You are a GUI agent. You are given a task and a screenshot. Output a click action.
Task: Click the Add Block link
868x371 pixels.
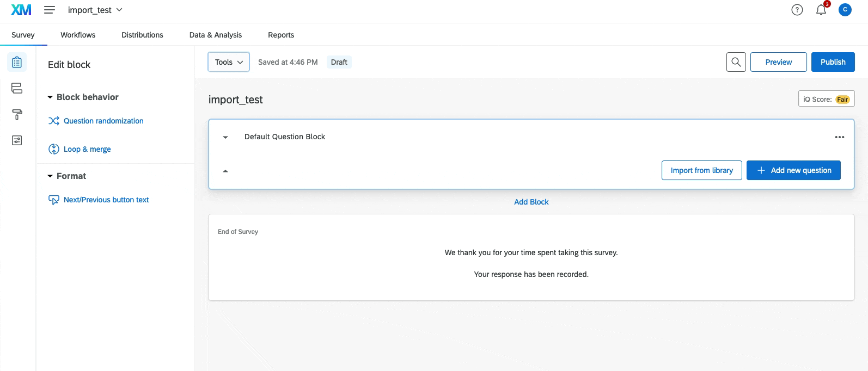tap(531, 202)
